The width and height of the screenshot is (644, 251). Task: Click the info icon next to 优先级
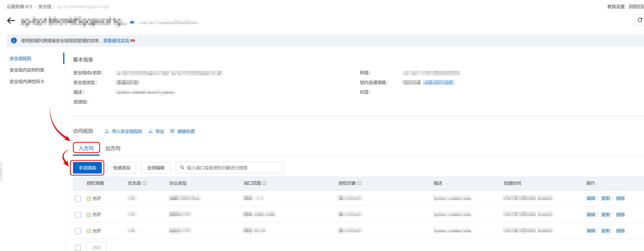(144, 183)
